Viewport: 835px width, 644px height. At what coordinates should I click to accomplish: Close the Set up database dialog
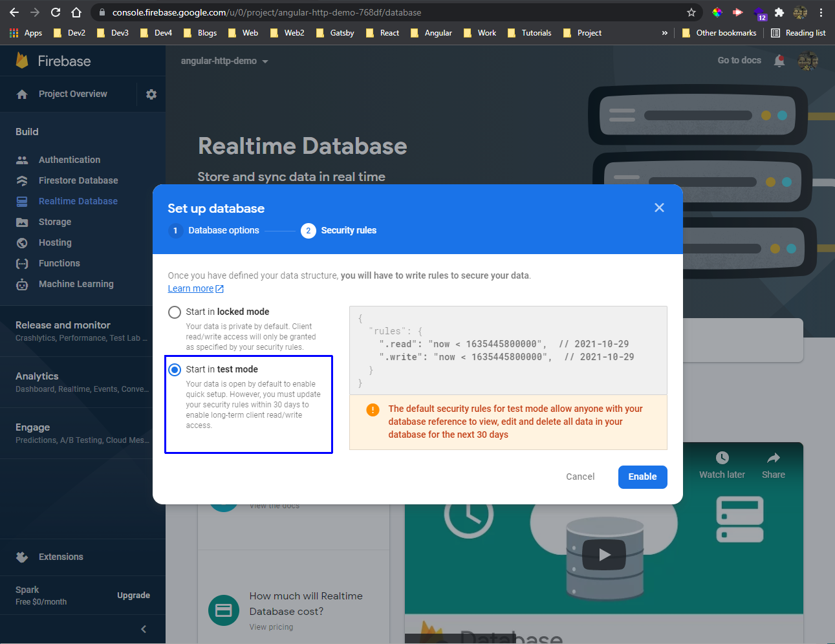coord(659,208)
